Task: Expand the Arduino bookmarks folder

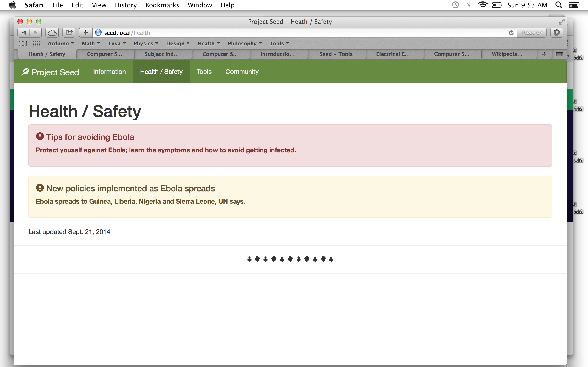Action: click(60, 43)
